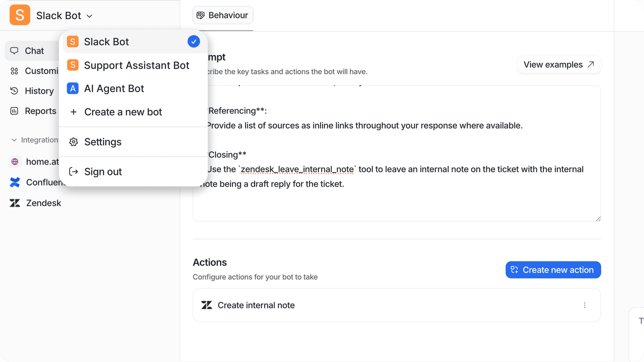This screenshot has height=362, width=644.
Task: Click the prompt textarea resize handle
Action: [598, 219]
